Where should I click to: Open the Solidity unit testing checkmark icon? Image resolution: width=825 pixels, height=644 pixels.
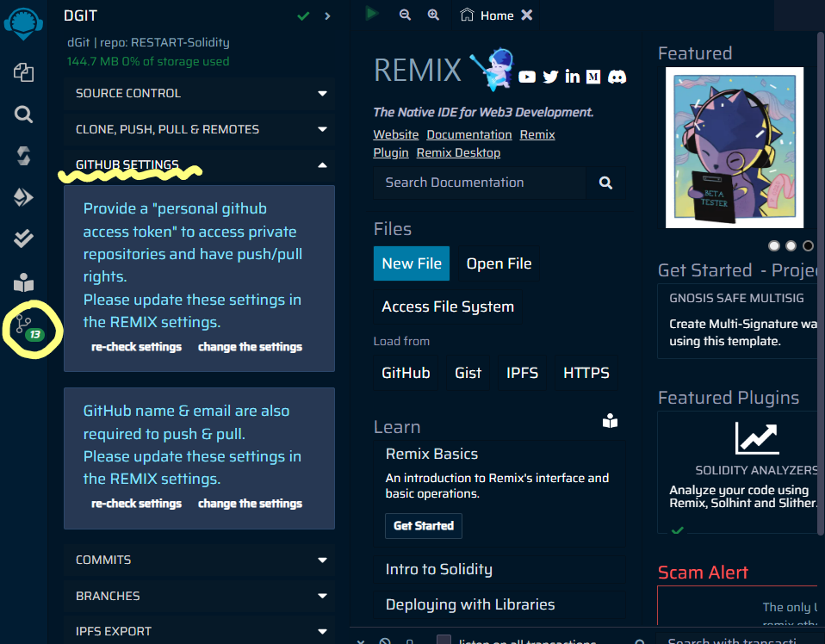23,238
